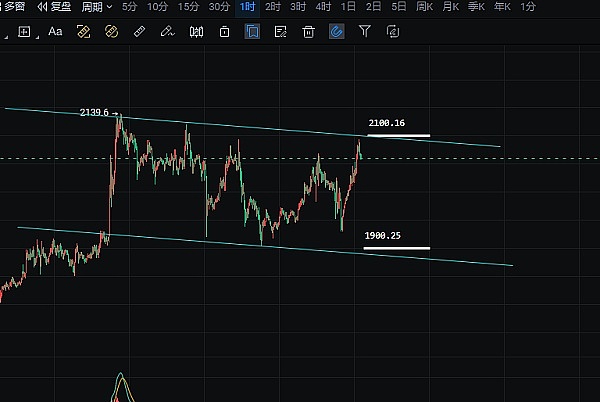Click the trash can delete drawings icon
600x402 pixels.
point(309,31)
